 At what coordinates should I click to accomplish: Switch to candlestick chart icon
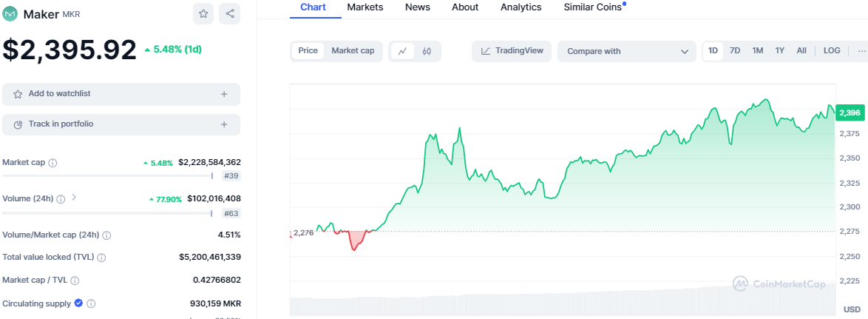tap(427, 51)
